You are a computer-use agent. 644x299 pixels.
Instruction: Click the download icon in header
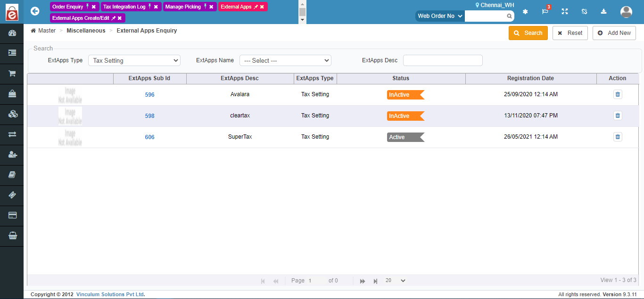604,12
